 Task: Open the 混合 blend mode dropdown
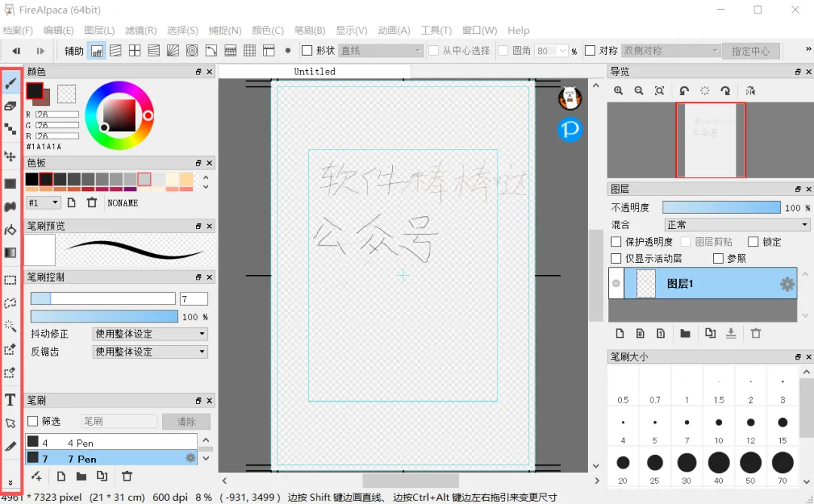[x=737, y=225]
